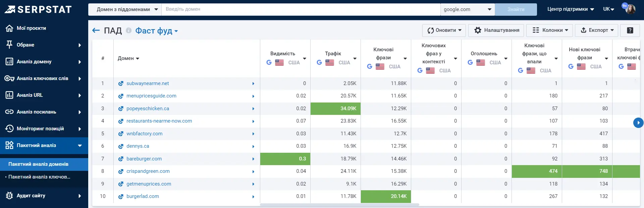Click the Аудит сайту bug icon
Viewport: 644px width, 208px height.
point(9,196)
